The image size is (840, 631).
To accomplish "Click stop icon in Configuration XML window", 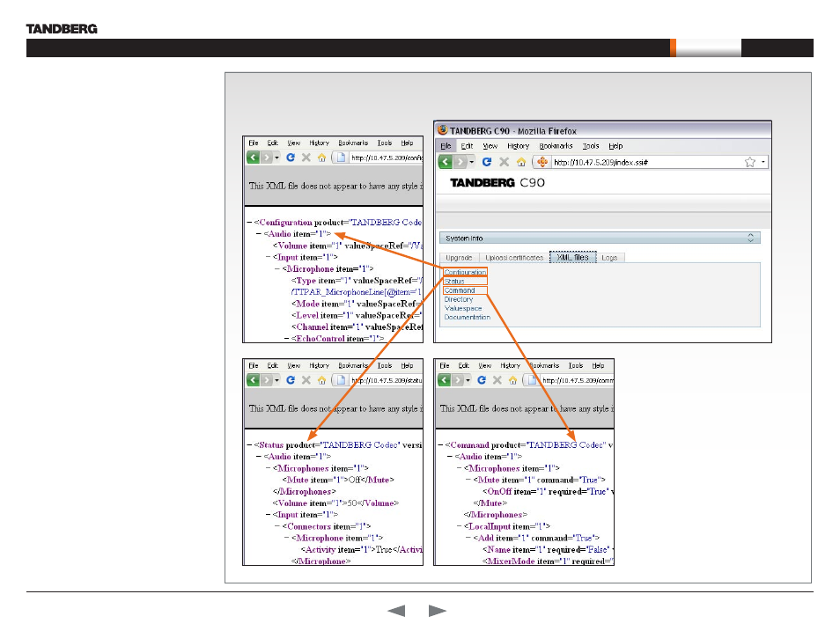I will coord(306,158).
